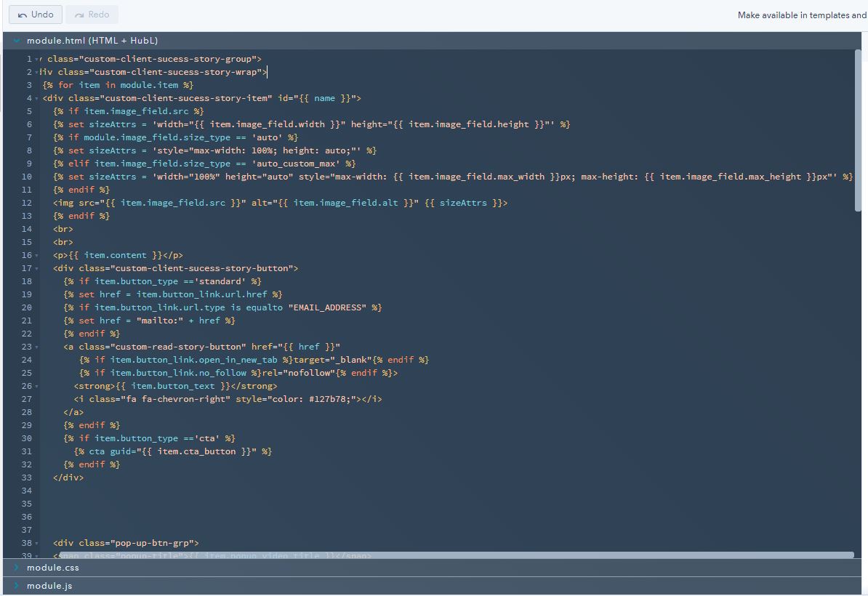The width and height of the screenshot is (868, 596).
Task: Click the Redo button
Action: (x=92, y=14)
